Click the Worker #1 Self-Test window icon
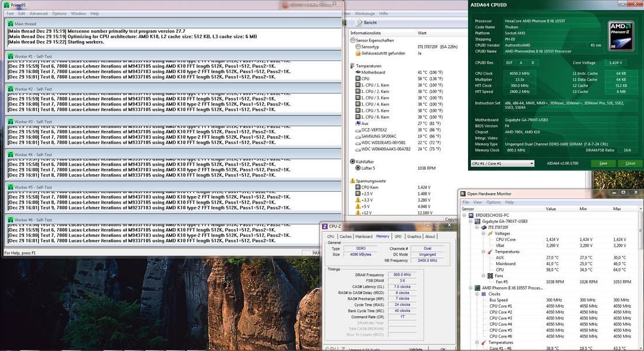Viewport: 644px width, 351px height. (x=11, y=56)
